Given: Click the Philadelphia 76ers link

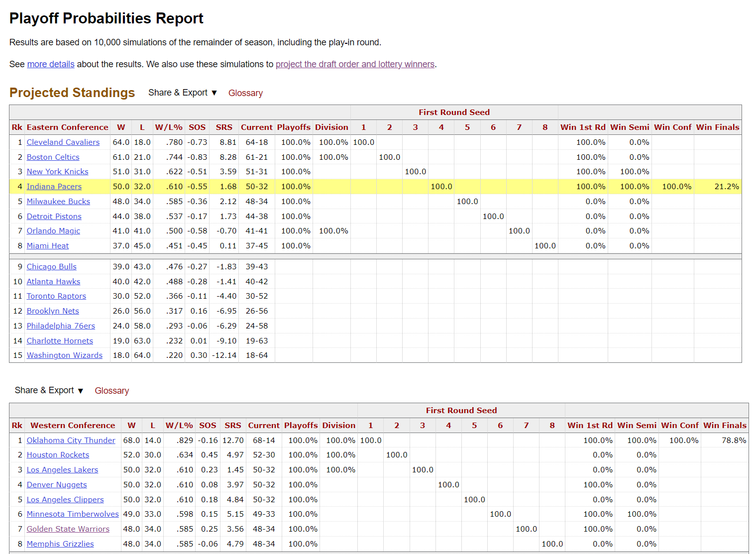Looking at the screenshot, I should [x=61, y=326].
